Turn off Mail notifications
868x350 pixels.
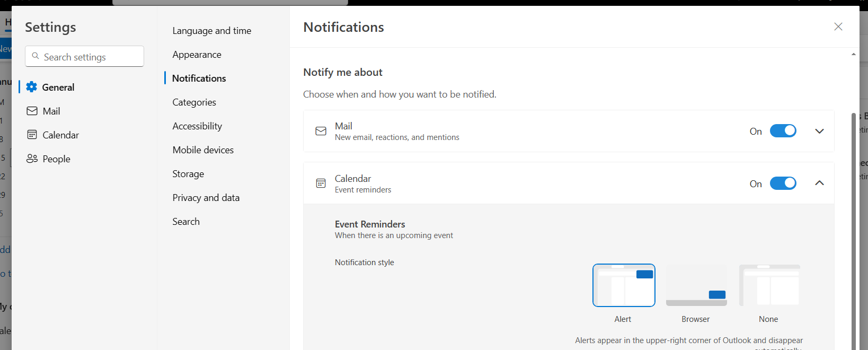click(x=783, y=130)
